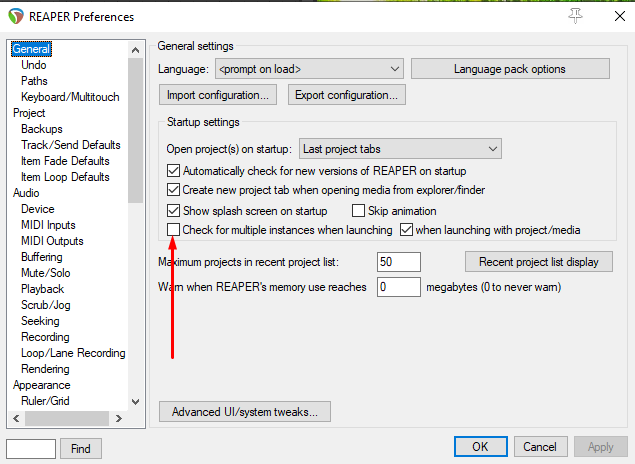Viewport: 635px width, 464px height.
Task: Click Import configuration button
Action: (218, 95)
